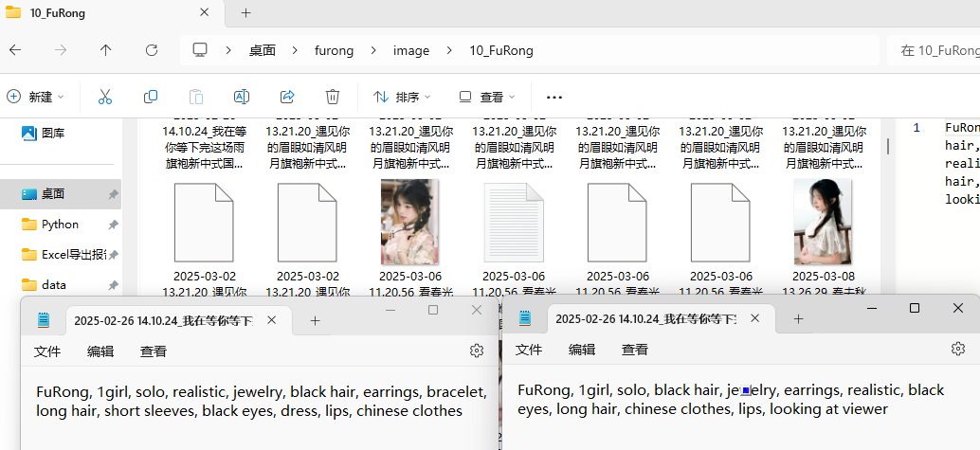Screen dimensions: 980x450
Task: Open 编辑 menu in right Notepad
Action: [582, 350]
